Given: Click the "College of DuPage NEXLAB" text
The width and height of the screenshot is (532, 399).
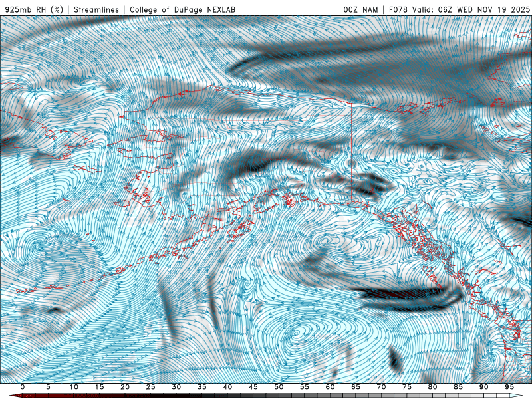Looking at the screenshot, I should coord(182,9).
